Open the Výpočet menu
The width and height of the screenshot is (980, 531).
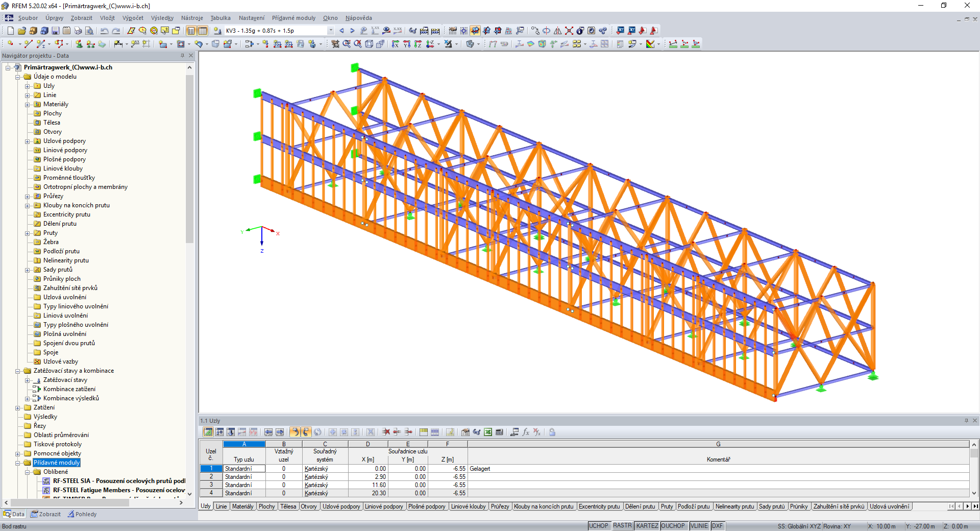pos(133,18)
